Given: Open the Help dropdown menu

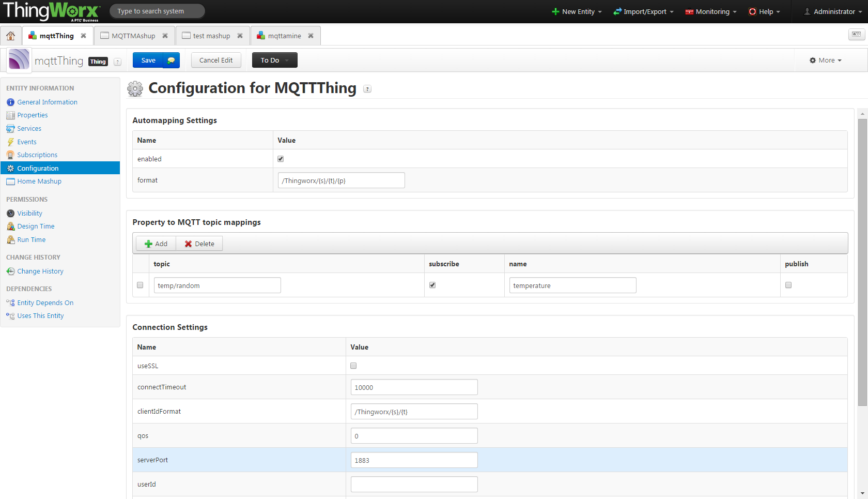Looking at the screenshot, I should 765,11.
